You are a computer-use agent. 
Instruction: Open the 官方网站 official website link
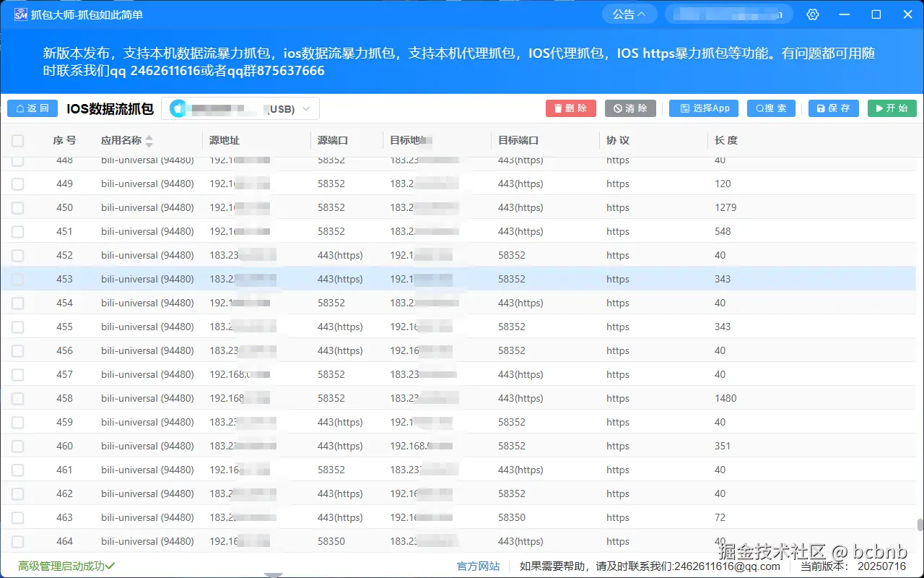(x=478, y=566)
